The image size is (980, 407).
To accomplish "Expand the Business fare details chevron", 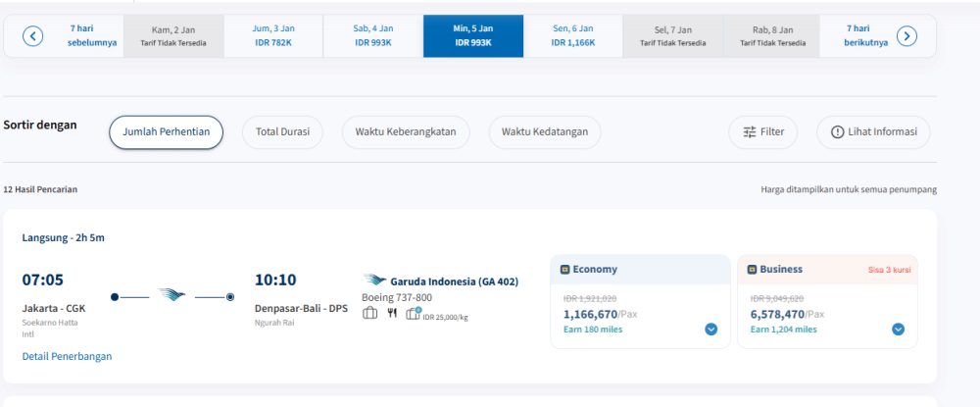I will tap(898, 330).
